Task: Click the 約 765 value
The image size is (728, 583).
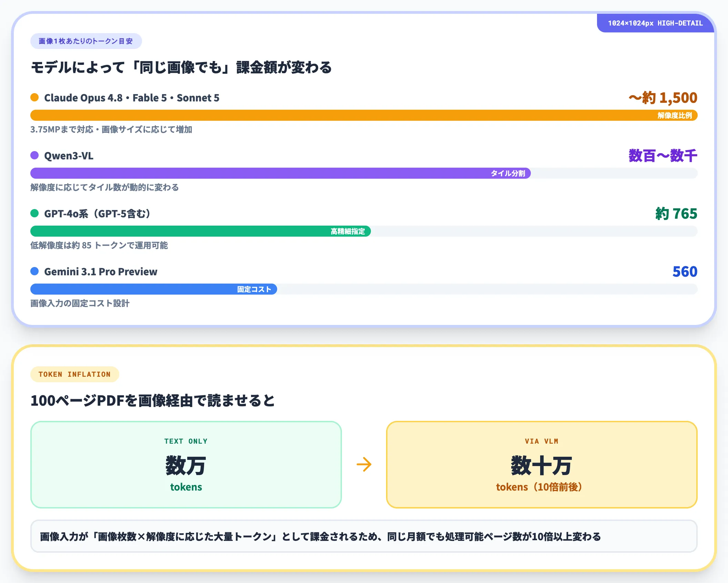Action: [x=676, y=214]
